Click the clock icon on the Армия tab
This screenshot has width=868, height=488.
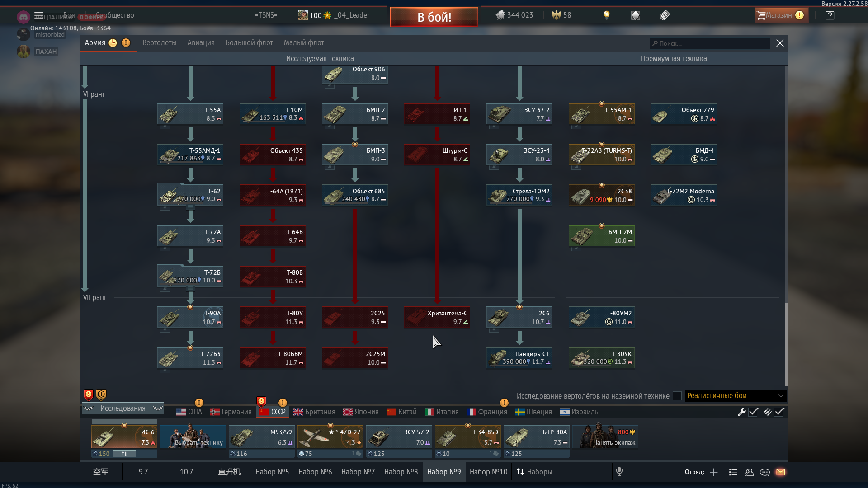[x=113, y=43]
